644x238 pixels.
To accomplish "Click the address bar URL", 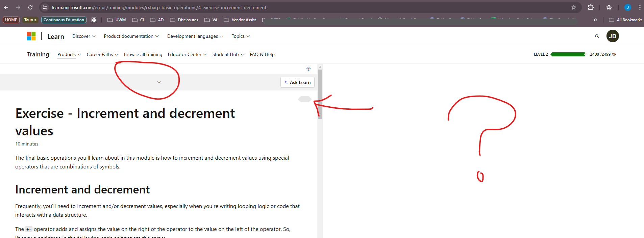I will pyautogui.click(x=159, y=7).
